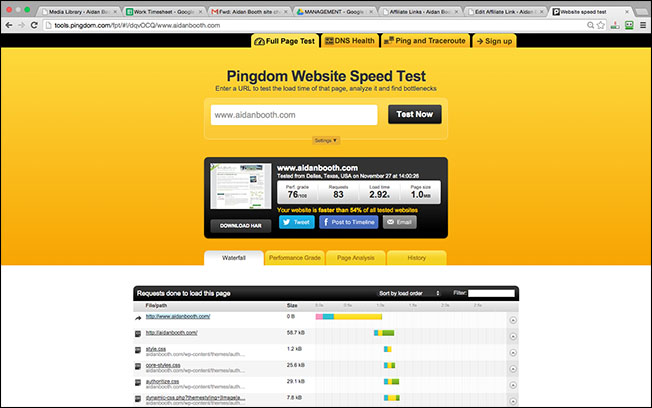This screenshot has width=652, height=408.
Task: Click the browser forward arrow
Action: (21, 25)
